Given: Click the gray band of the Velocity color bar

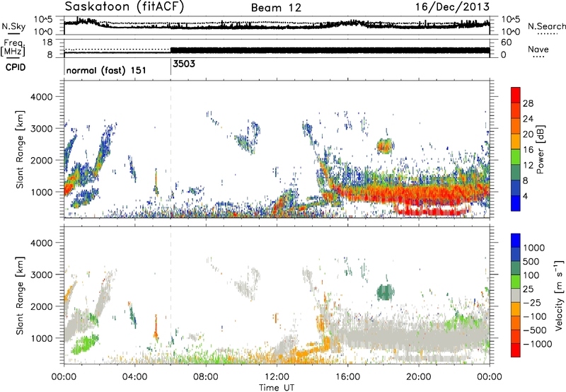Looking at the screenshot, I should (516, 296).
